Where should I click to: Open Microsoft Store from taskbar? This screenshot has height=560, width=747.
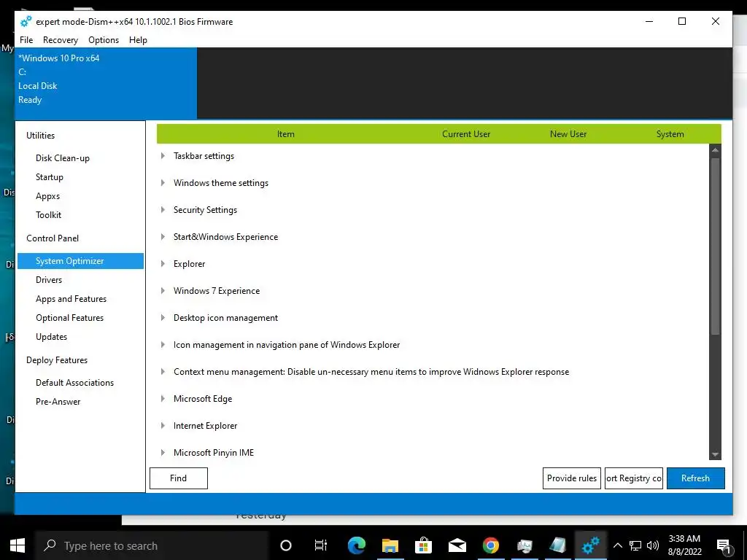pos(423,545)
